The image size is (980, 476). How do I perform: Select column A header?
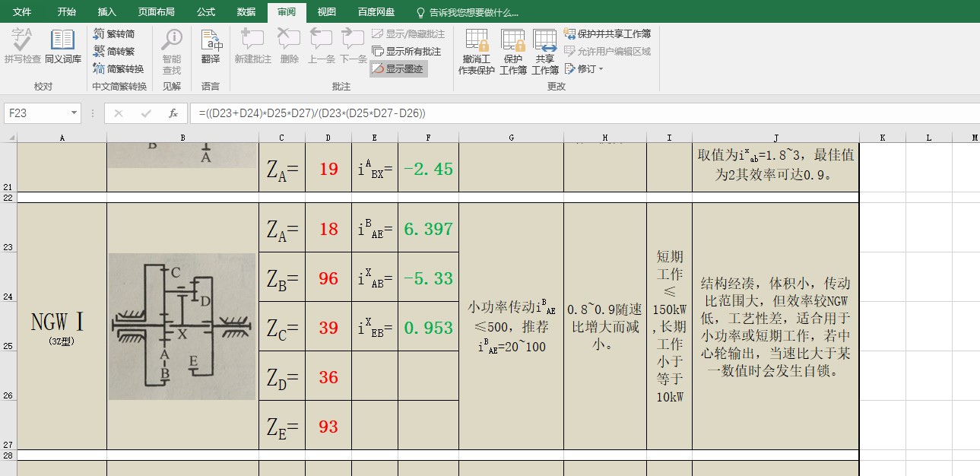point(62,138)
